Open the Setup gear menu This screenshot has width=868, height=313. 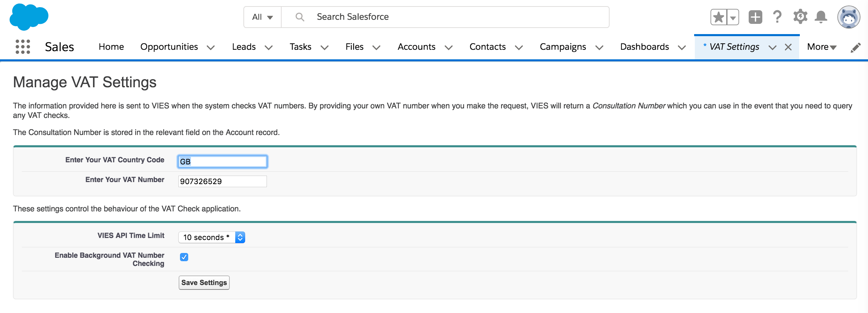800,16
